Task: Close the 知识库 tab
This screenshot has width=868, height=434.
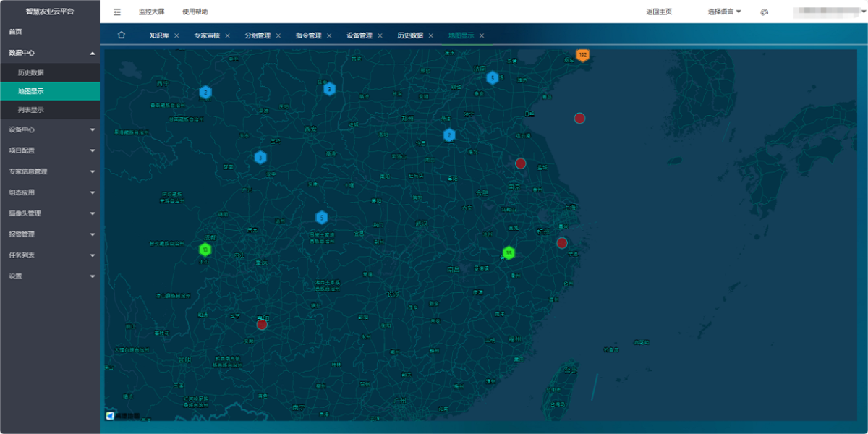Action: pyautogui.click(x=176, y=35)
